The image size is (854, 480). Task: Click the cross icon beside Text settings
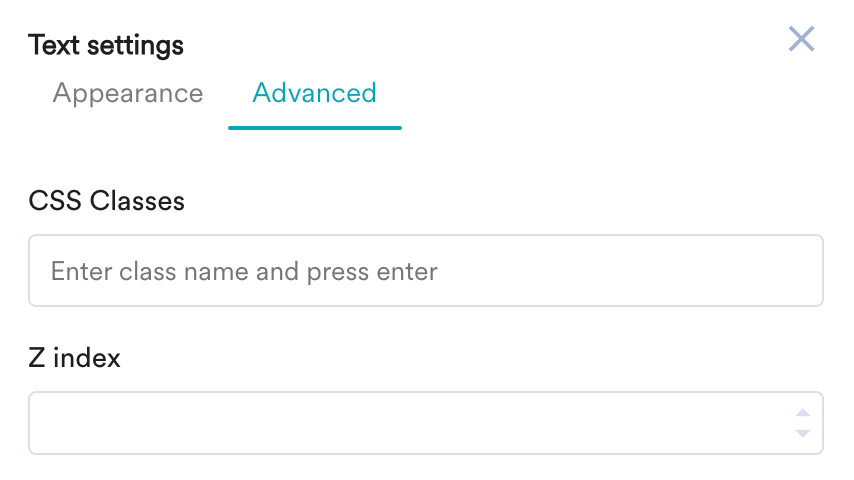[801, 39]
